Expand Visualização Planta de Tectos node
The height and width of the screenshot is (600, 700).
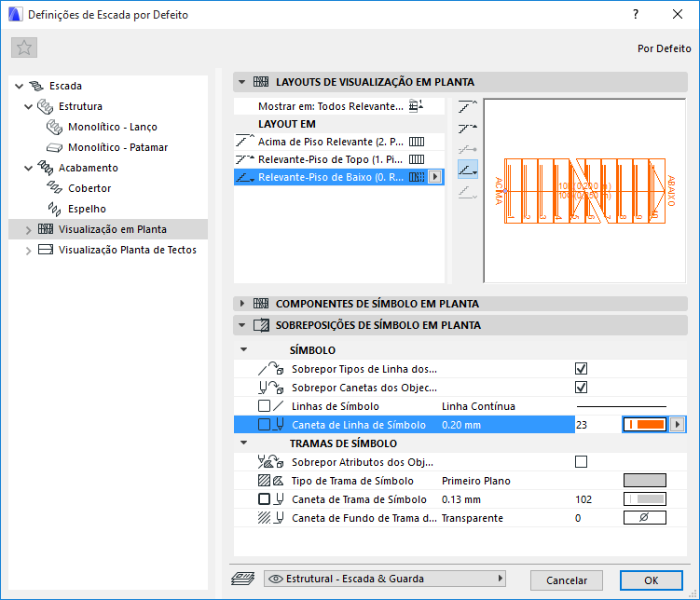(x=29, y=251)
